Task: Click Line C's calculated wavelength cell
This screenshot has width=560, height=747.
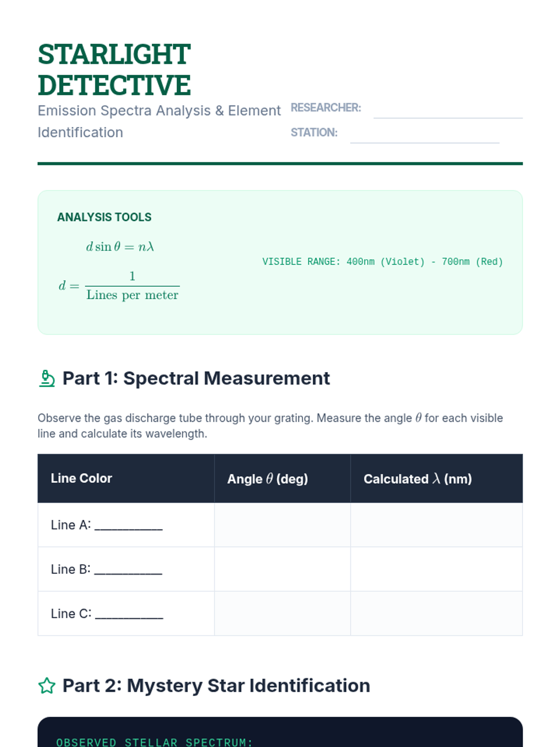Action: click(436, 613)
